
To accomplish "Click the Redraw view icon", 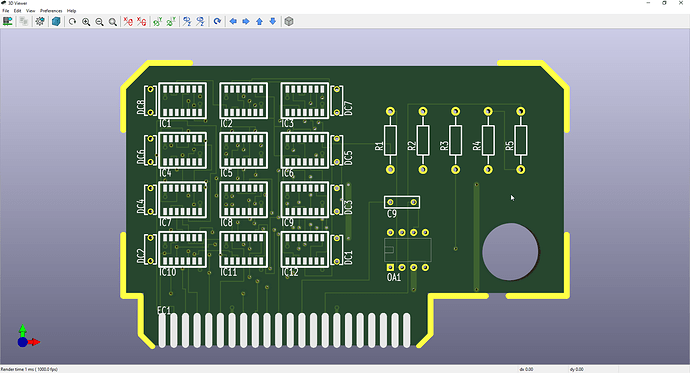I will coord(73,22).
